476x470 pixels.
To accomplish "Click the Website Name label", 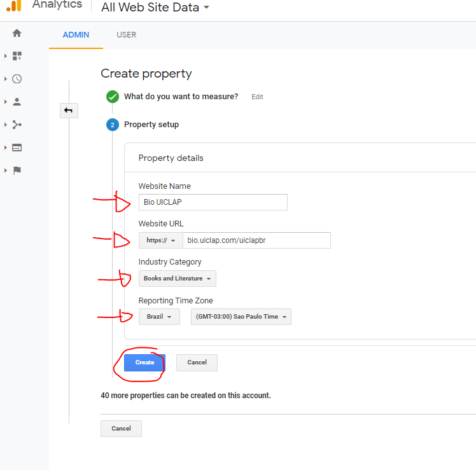I will point(165,186).
